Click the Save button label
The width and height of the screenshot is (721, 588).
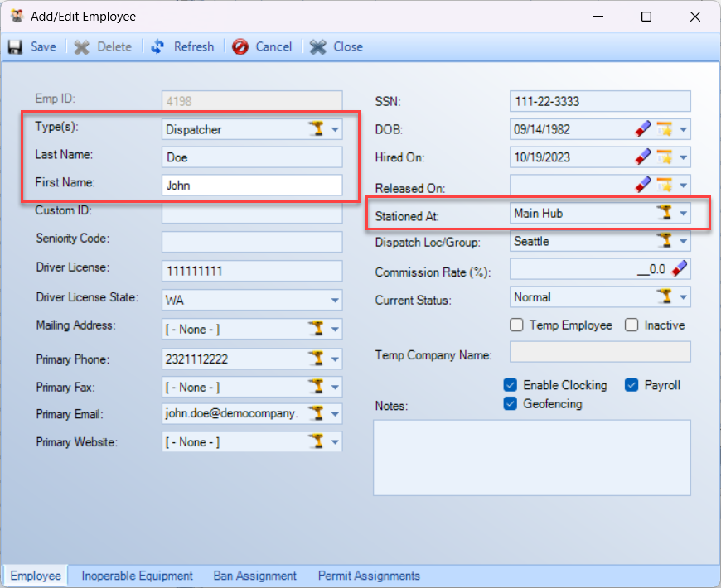43,47
